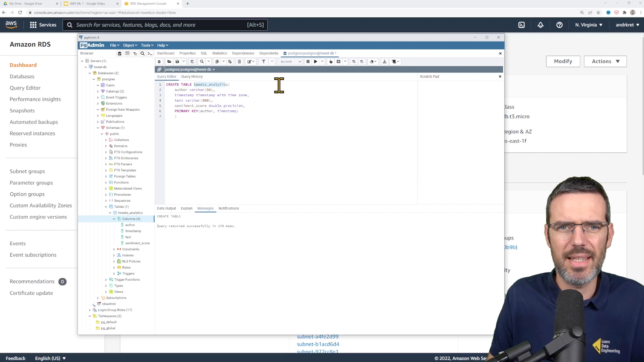
Task: Click the Delete trash icon in query toolbar
Action: [x=239, y=61]
